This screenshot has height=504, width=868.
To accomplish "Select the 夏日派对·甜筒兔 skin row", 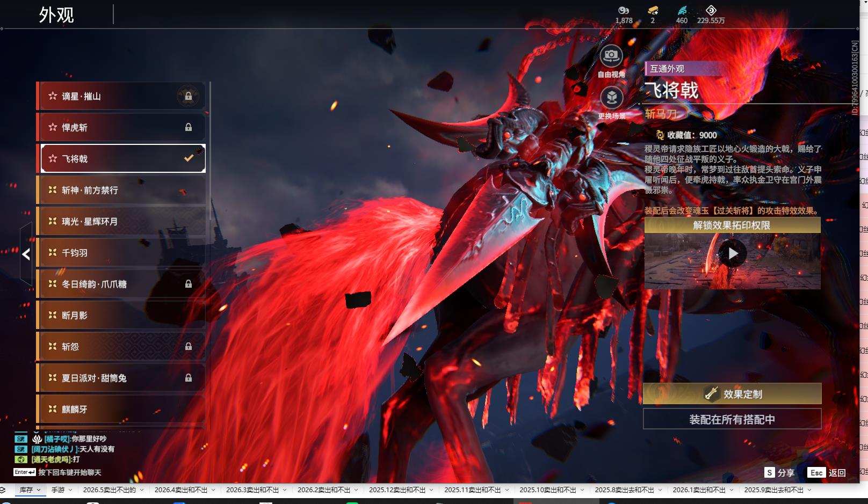I will point(121,378).
